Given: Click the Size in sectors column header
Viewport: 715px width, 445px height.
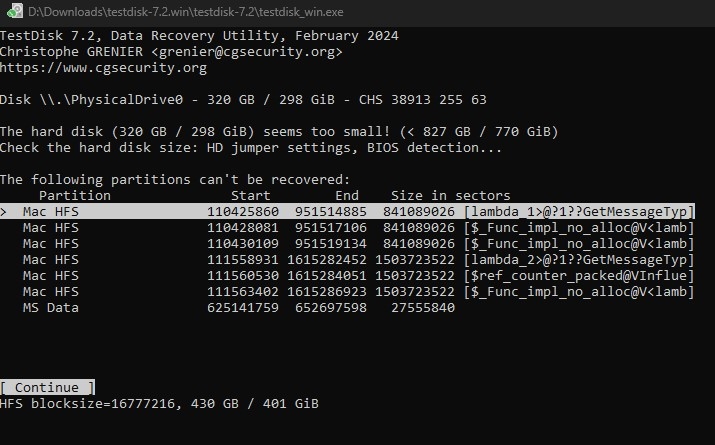Looking at the screenshot, I should coord(450,196).
